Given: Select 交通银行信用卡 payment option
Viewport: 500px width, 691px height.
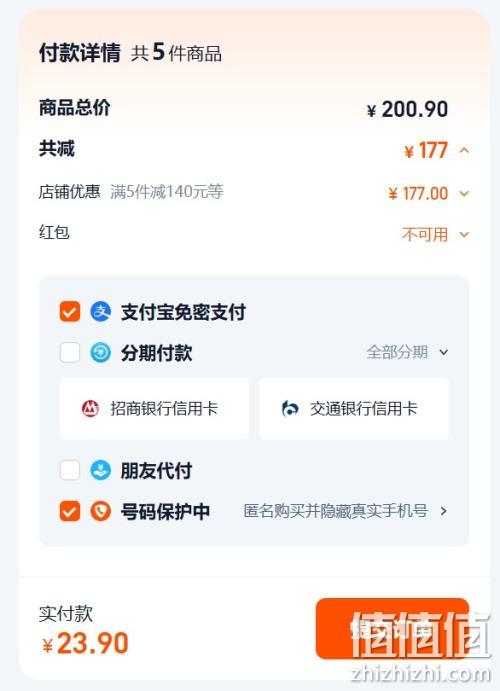Looking at the screenshot, I should pyautogui.click(x=354, y=409).
